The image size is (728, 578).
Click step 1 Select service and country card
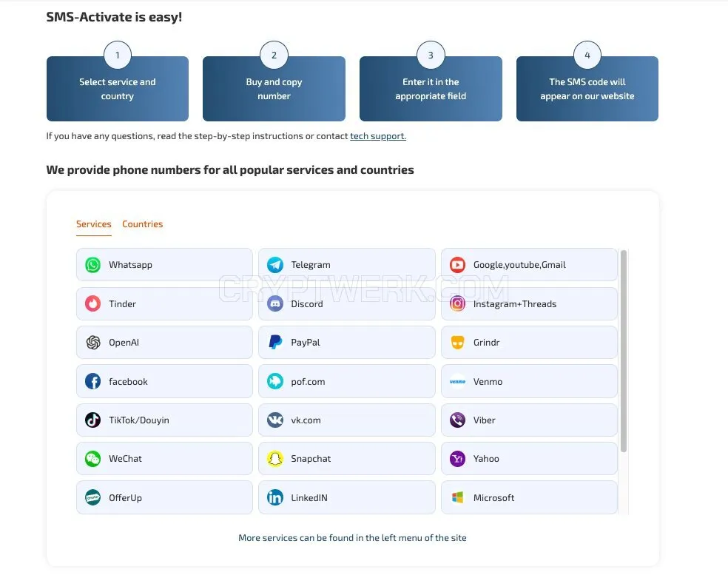[118, 89]
